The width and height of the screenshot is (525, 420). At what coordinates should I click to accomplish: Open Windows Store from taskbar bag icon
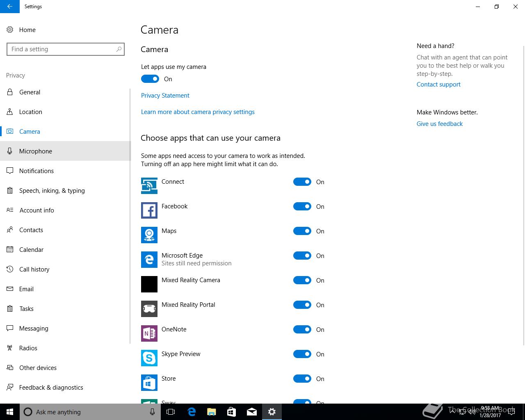click(x=231, y=412)
